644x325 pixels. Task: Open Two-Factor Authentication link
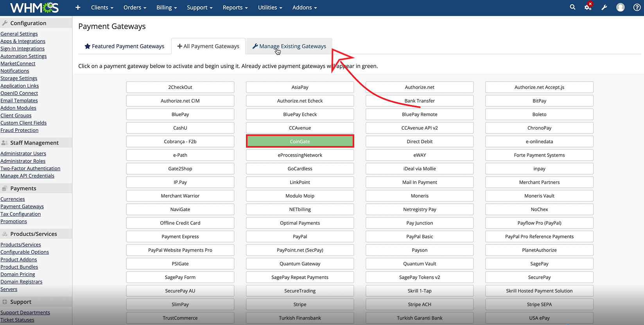pos(30,168)
